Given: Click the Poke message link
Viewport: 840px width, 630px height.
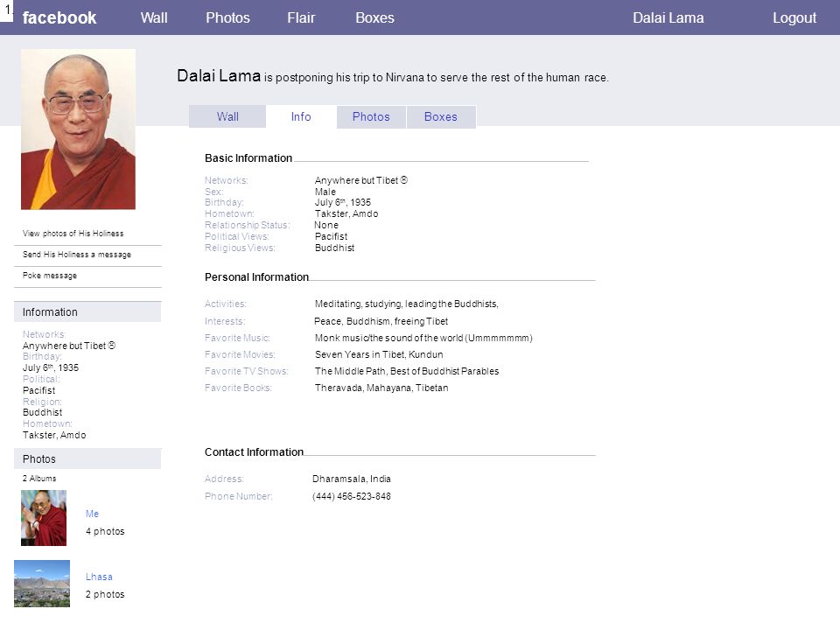Looking at the screenshot, I should click(x=50, y=276).
